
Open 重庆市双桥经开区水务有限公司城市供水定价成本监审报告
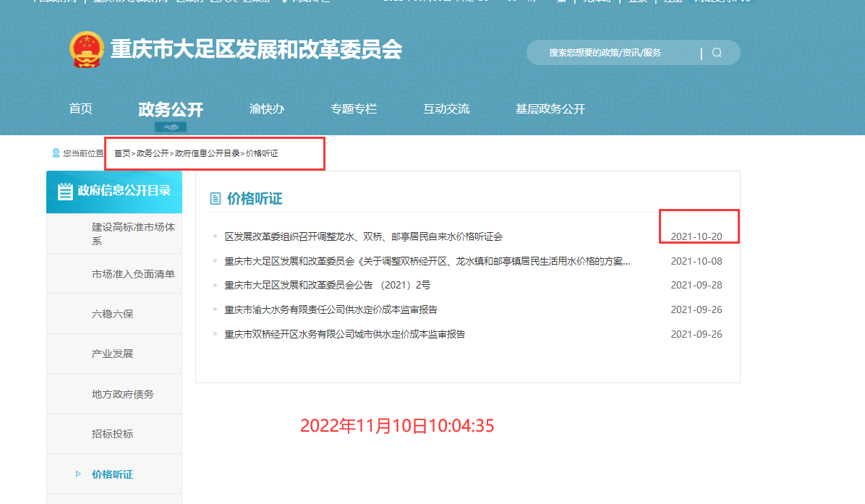click(x=345, y=334)
